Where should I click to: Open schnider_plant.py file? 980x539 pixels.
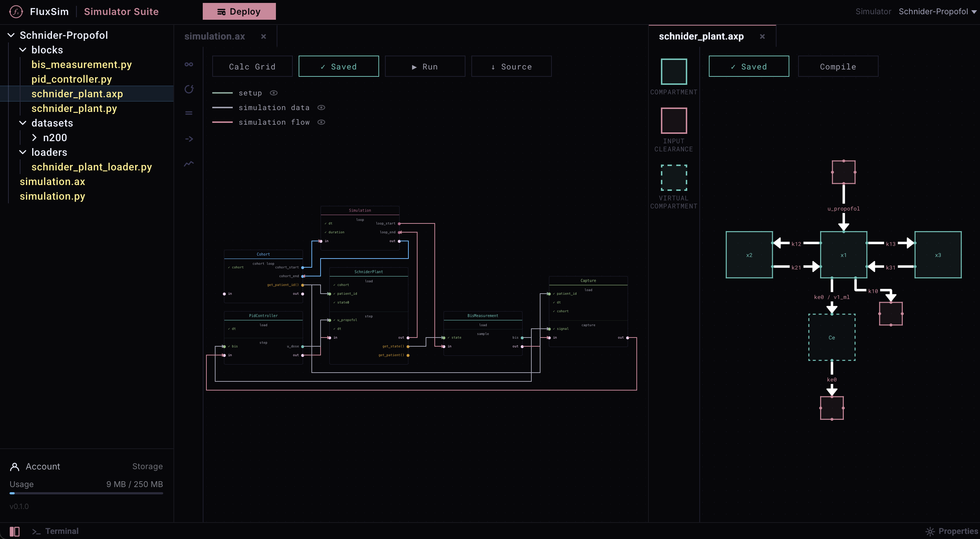click(x=74, y=108)
